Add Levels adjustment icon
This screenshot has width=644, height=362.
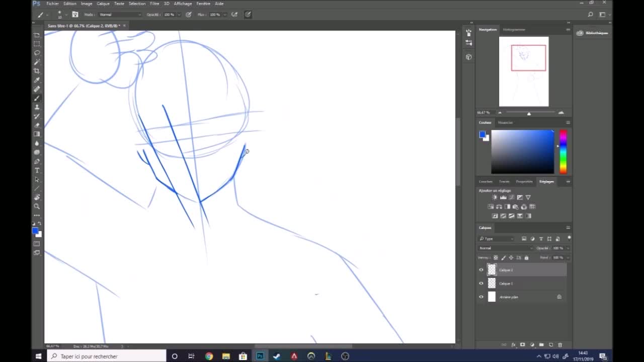[x=503, y=198]
